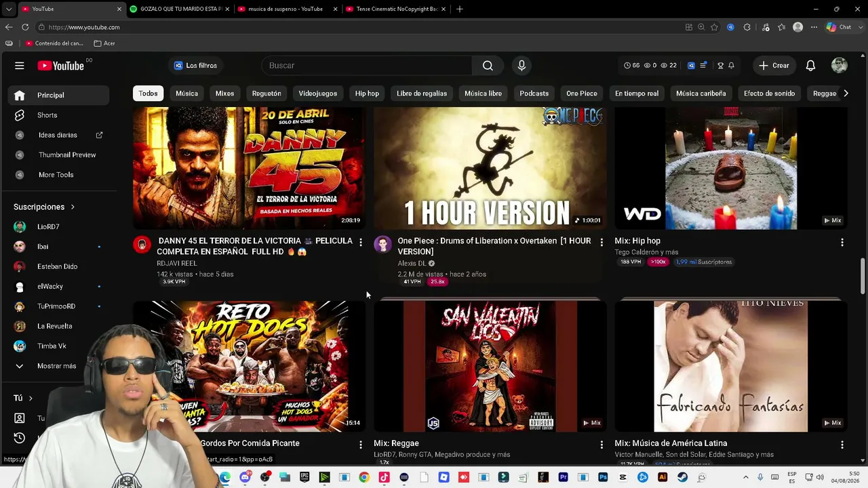Open the extension list icon with blue dot
868x488 pixels.
pos(703,66)
